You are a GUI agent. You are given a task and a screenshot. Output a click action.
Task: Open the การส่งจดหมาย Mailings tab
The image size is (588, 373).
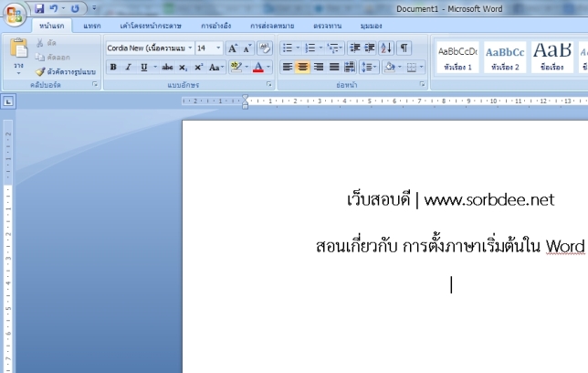click(272, 26)
